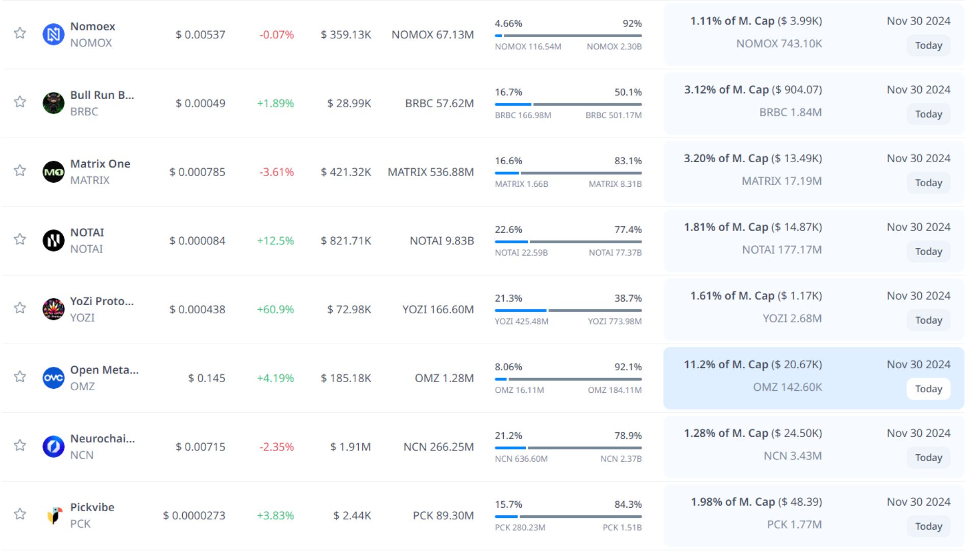Click the YoZi Protocol logo icon
The height and width of the screenshot is (551, 980).
(53, 309)
